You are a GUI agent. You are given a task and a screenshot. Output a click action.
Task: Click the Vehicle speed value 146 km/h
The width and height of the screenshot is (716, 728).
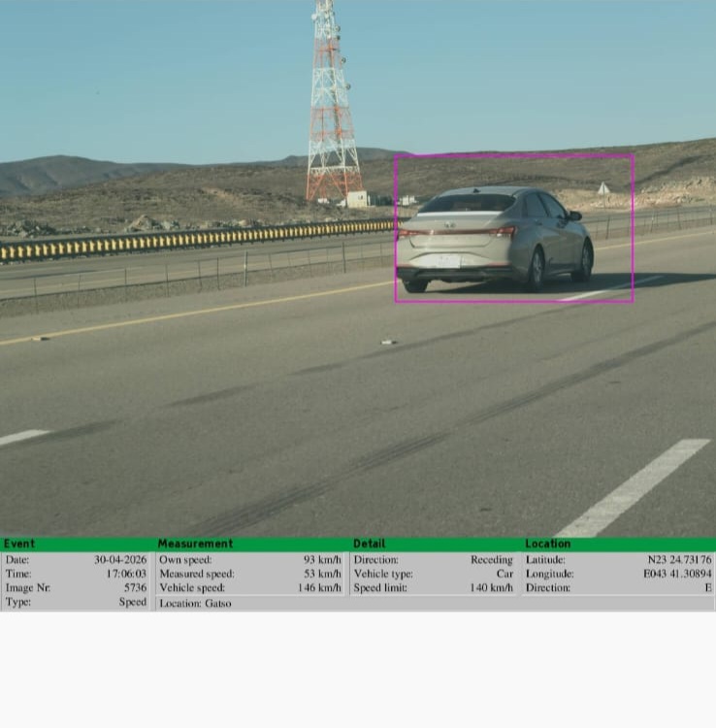pyautogui.click(x=320, y=588)
